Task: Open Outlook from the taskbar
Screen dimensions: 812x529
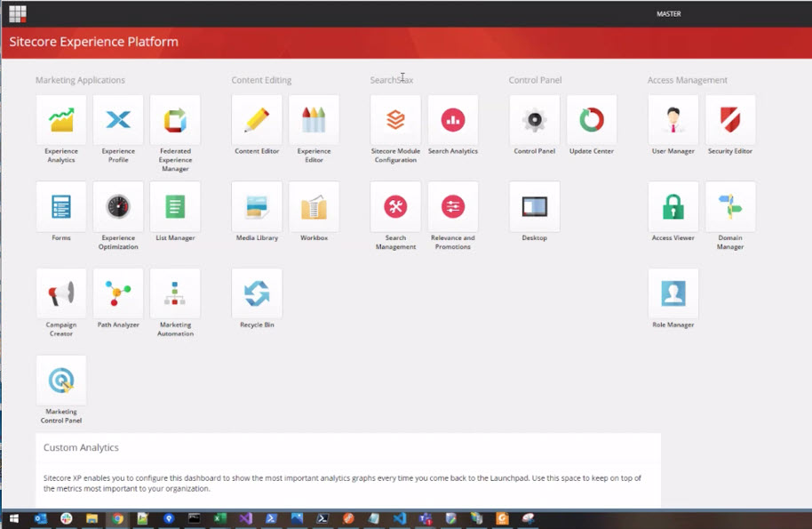Action: click(40, 518)
